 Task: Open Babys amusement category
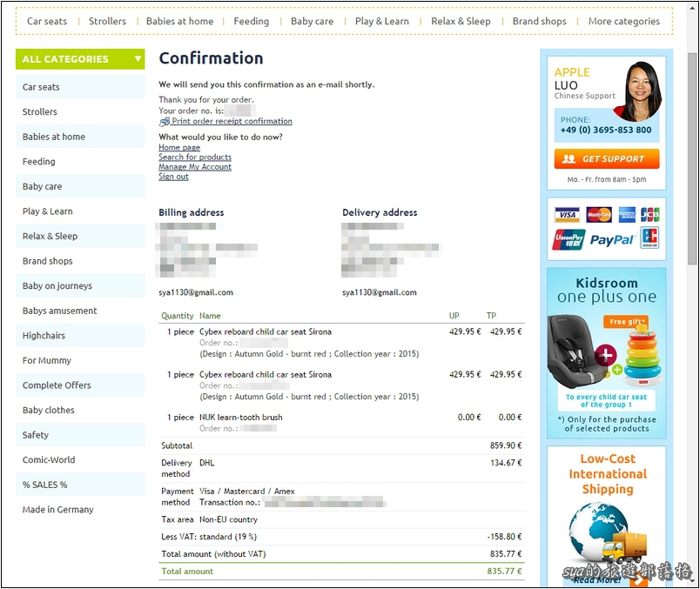80,311
